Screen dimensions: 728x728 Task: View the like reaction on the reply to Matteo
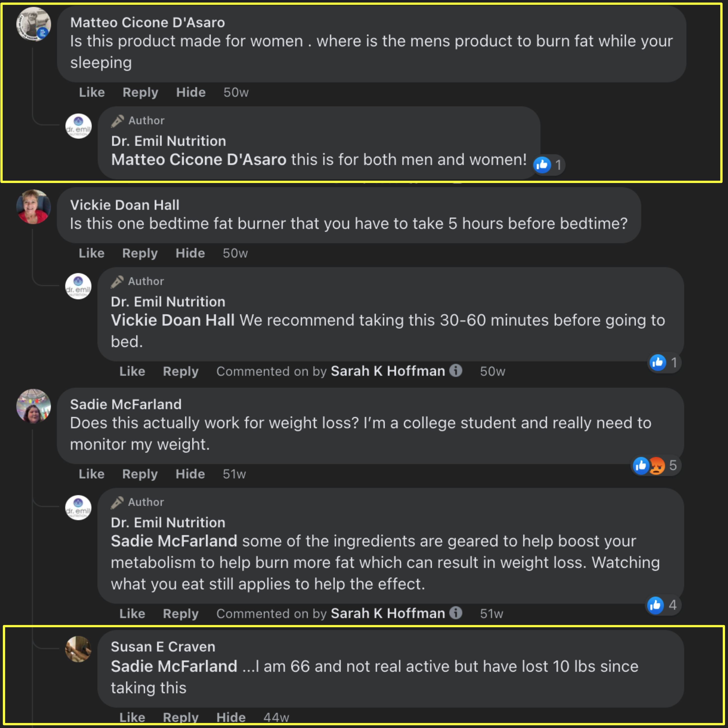(548, 165)
